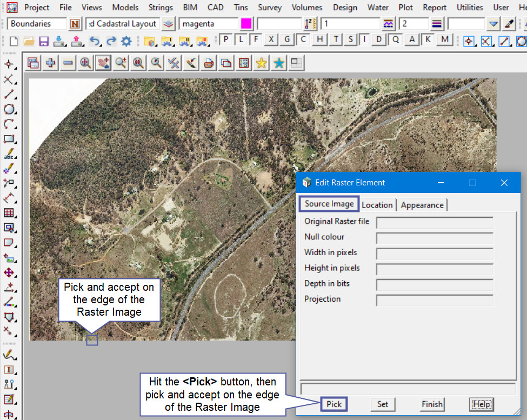Toggle the P snap button
Screen dimensions: 527x420
pyautogui.click(x=226, y=39)
